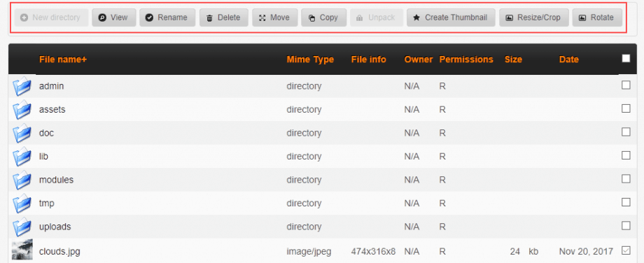This screenshot has width=644, height=263.
Task: Open the assets folder icon
Action: [22, 110]
